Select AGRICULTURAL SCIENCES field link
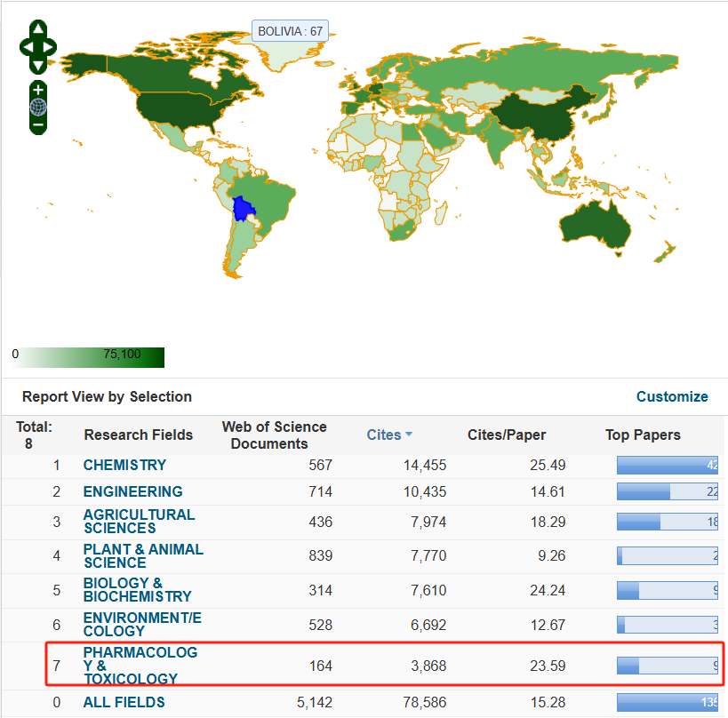Viewport: 728px width, 718px height. coord(139,521)
